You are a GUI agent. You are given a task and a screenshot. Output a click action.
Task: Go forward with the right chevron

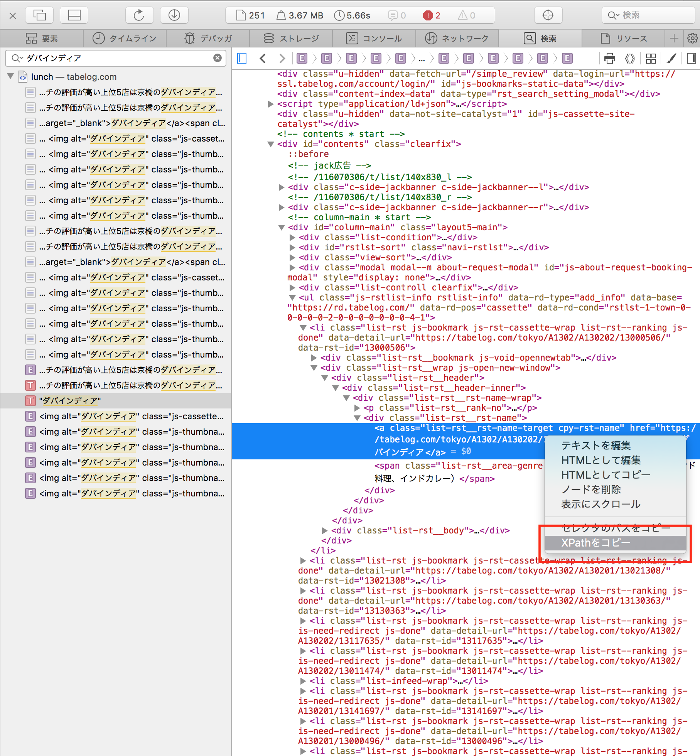[282, 58]
